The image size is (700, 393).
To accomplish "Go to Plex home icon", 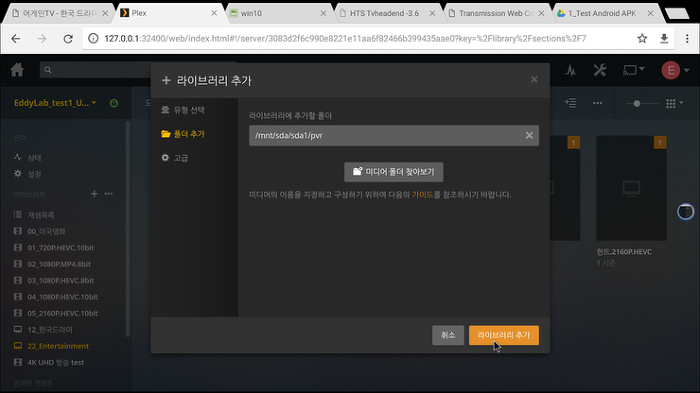I will tap(17, 70).
